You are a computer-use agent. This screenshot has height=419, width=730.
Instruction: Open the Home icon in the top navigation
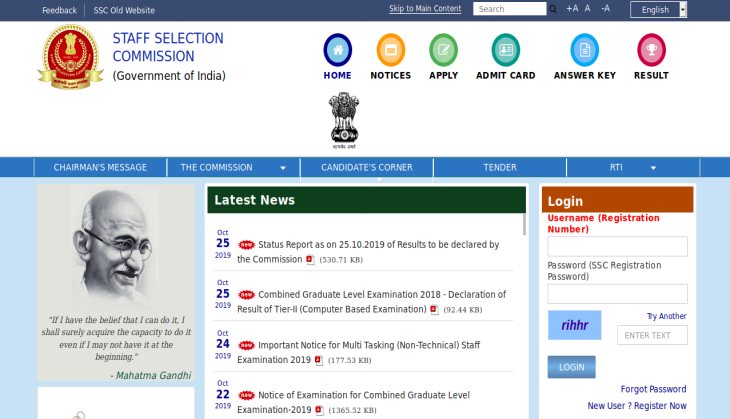(338, 50)
